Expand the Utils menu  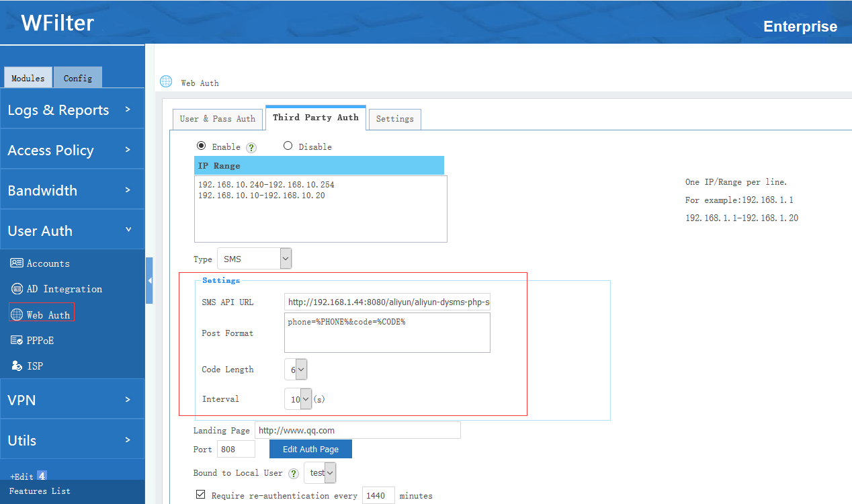(72, 441)
